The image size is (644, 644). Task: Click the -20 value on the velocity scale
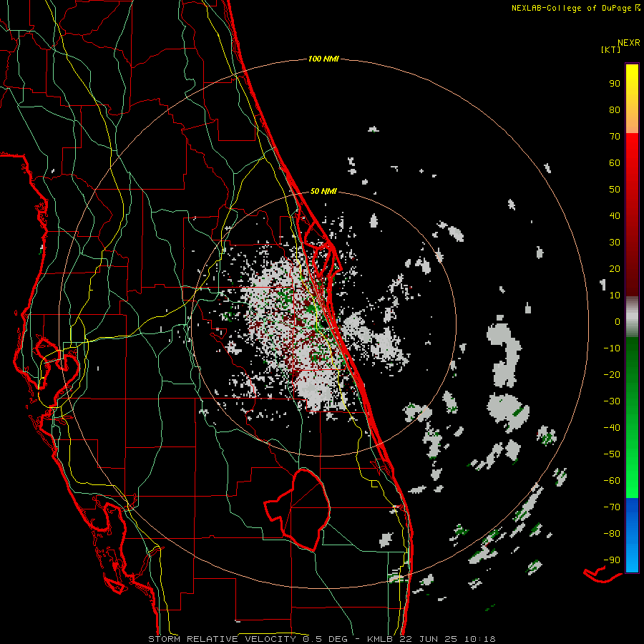(x=612, y=374)
